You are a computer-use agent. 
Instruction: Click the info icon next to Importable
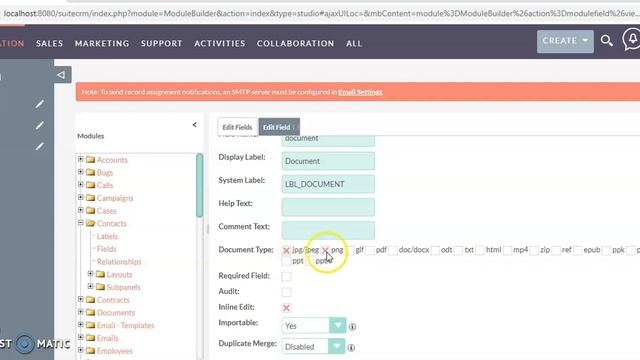352,327
